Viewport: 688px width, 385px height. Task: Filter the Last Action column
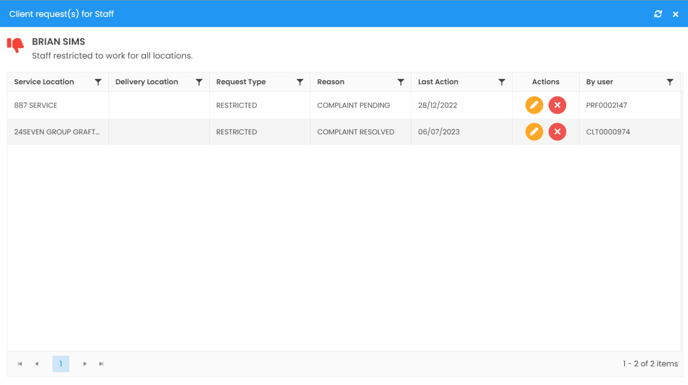tap(502, 82)
